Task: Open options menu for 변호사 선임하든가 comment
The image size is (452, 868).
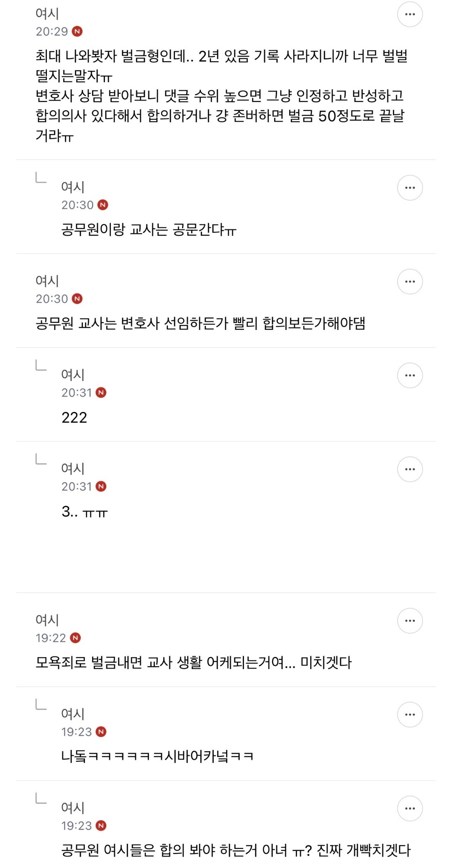Action: [x=410, y=281]
